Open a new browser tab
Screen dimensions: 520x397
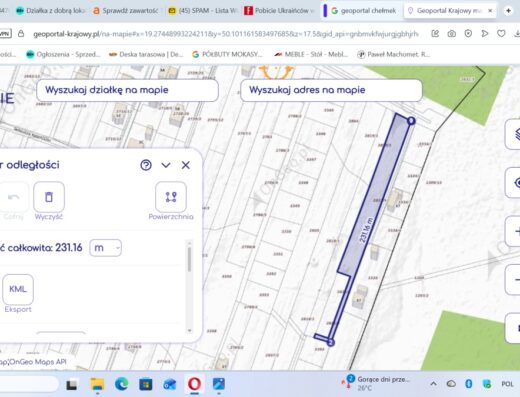[x=508, y=11]
